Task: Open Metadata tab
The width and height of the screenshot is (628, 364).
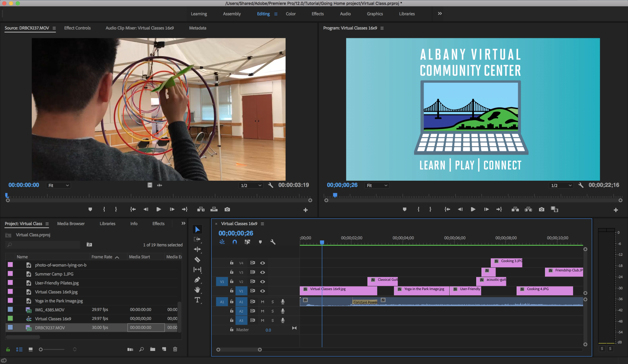Action: [198, 28]
